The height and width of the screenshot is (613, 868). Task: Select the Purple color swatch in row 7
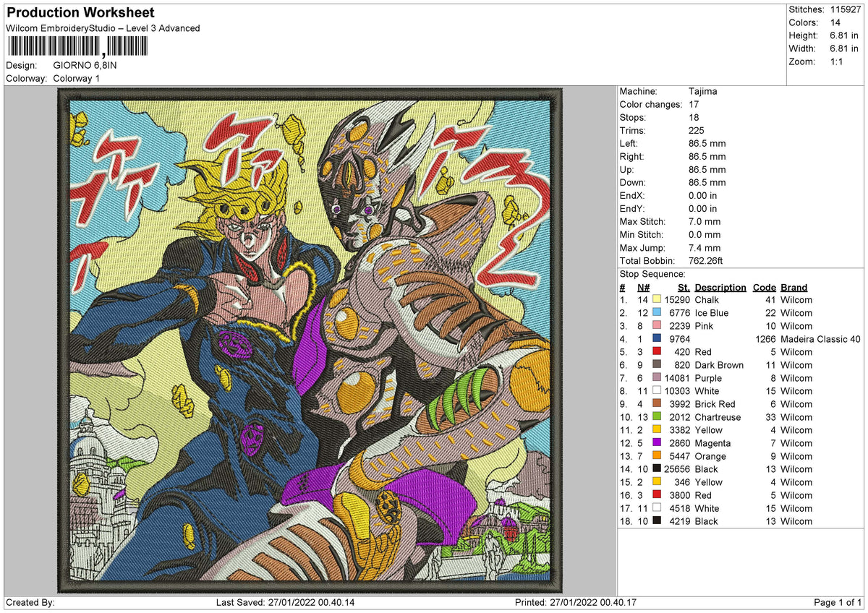click(x=656, y=378)
